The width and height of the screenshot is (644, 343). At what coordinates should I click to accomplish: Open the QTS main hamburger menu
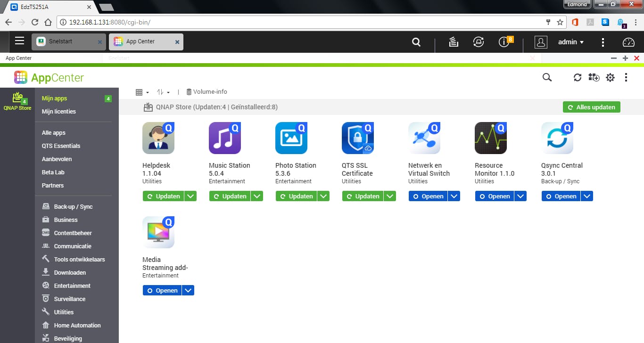pyautogui.click(x=19, y=41)
